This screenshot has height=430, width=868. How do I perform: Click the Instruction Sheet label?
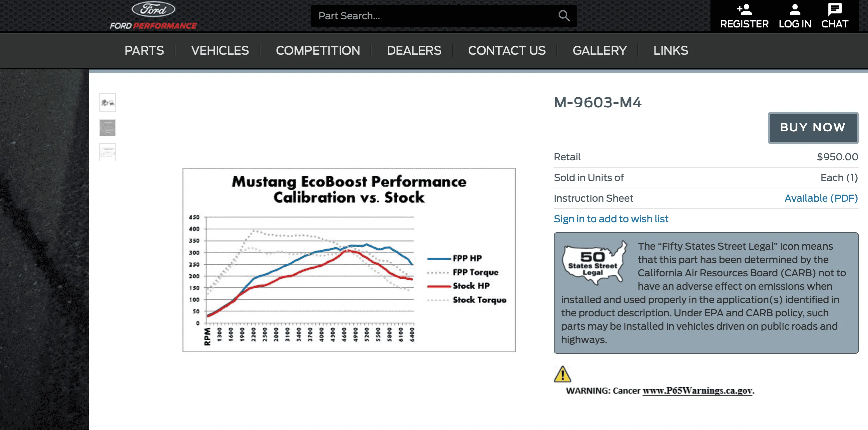(594, 198)
